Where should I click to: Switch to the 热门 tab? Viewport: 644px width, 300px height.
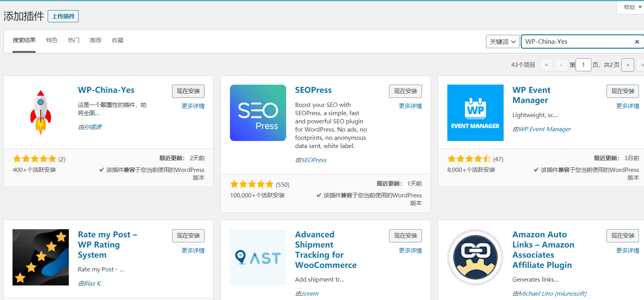74,40
